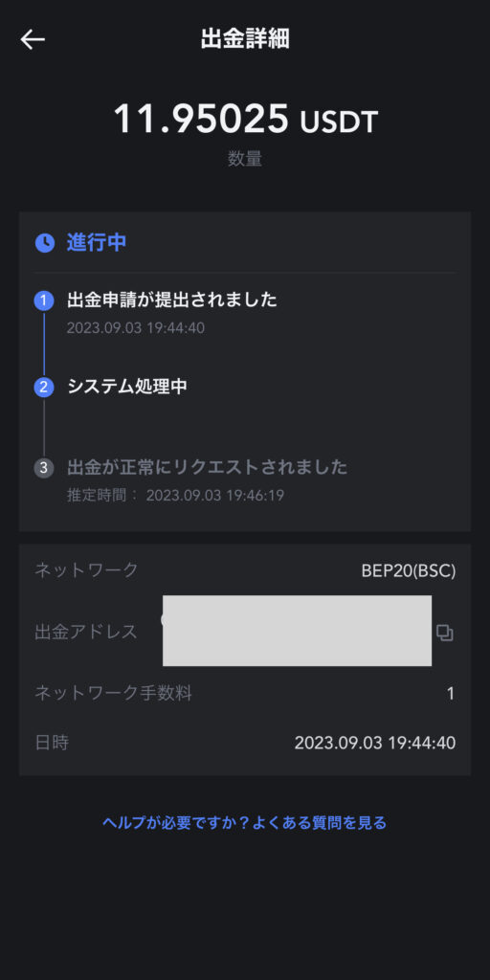
Task: Tap the 出金詳細 page title
Action: tap(245, 39)
